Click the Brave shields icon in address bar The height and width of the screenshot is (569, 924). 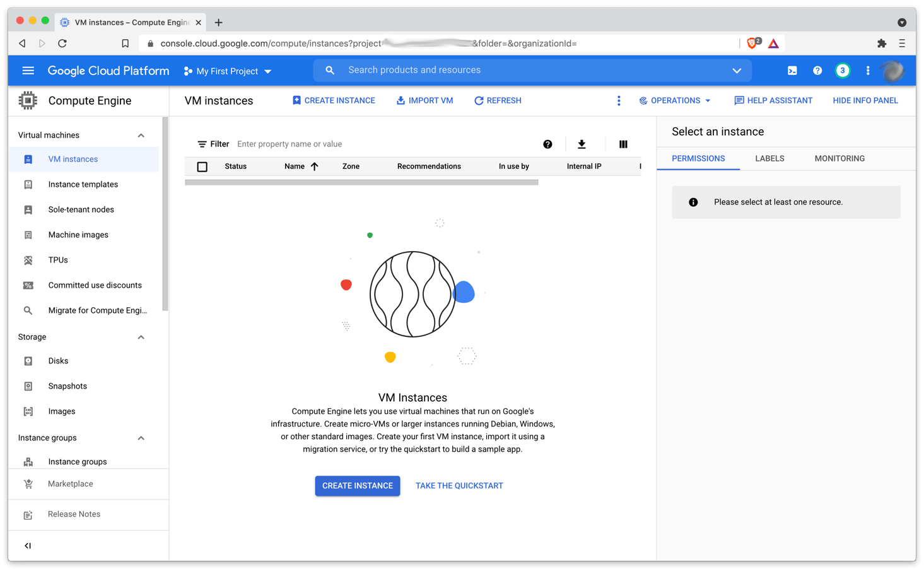[753, 43]
